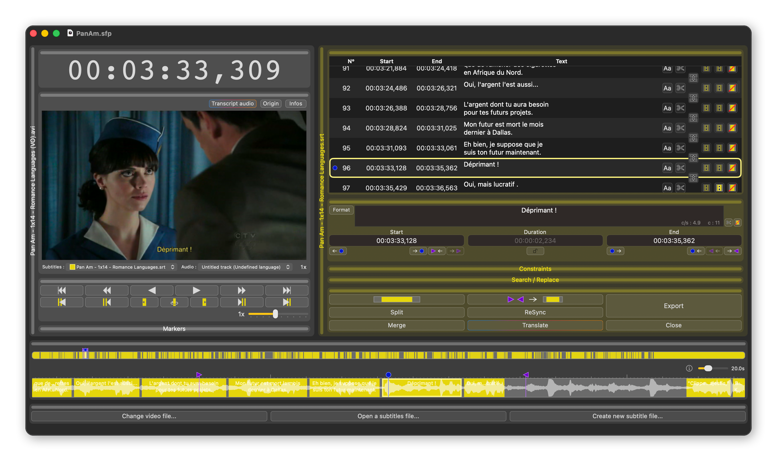
Task: Click the add-subtitle yellow bar button
Action: [x=396, y=299]
